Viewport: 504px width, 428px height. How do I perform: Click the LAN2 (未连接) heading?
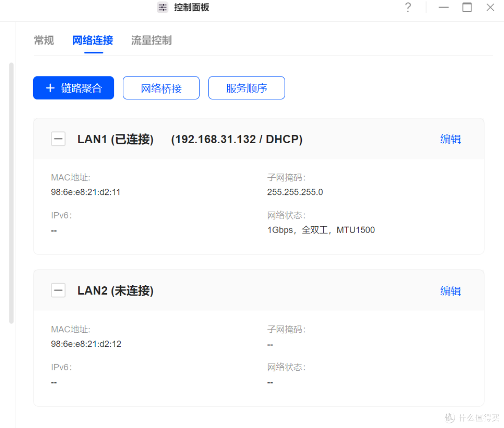pyautogui.click(x=115, y=290)
